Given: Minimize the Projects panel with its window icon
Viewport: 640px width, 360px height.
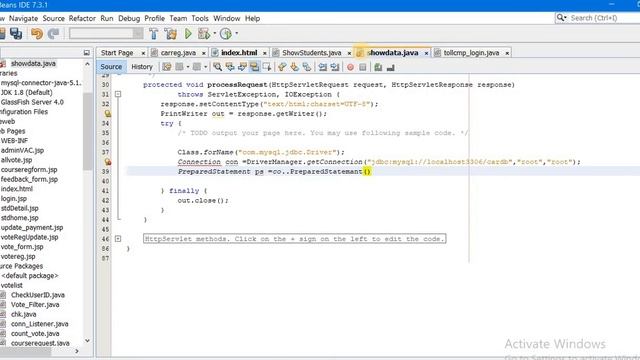Looking at the screenshot, I should 87,52.
